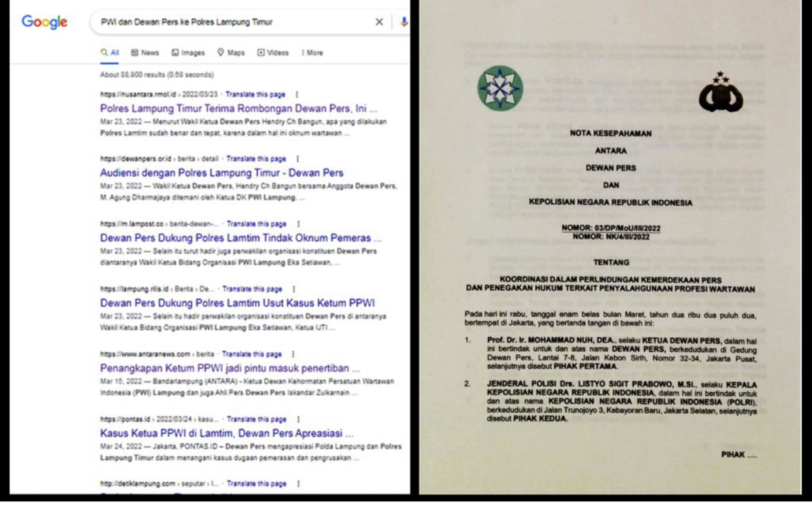Translate the dewanpers.or.id result page
812x508 pixels.
click(256, 158)
